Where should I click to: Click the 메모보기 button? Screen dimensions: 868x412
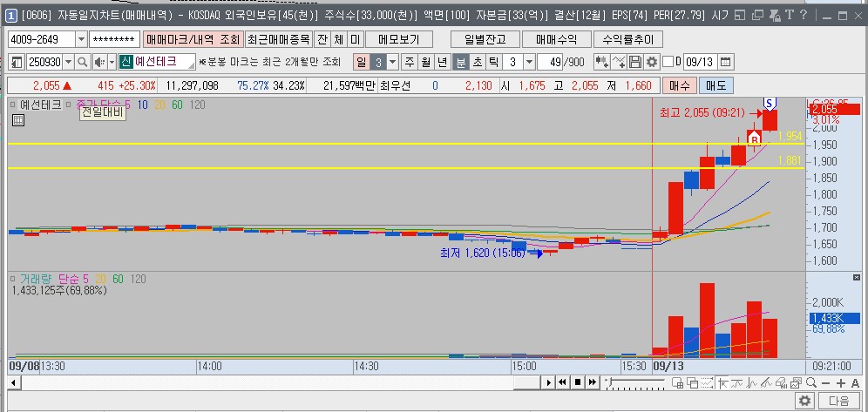pos(399,40)
